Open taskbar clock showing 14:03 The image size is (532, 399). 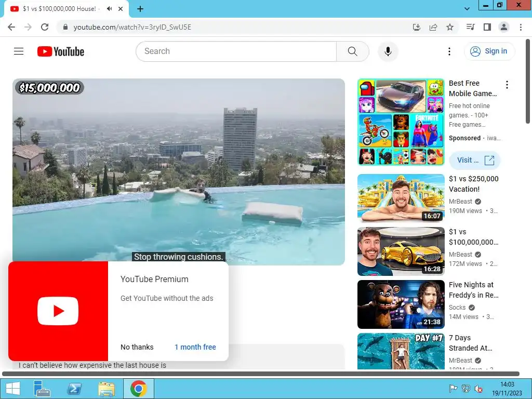point(507,389)
